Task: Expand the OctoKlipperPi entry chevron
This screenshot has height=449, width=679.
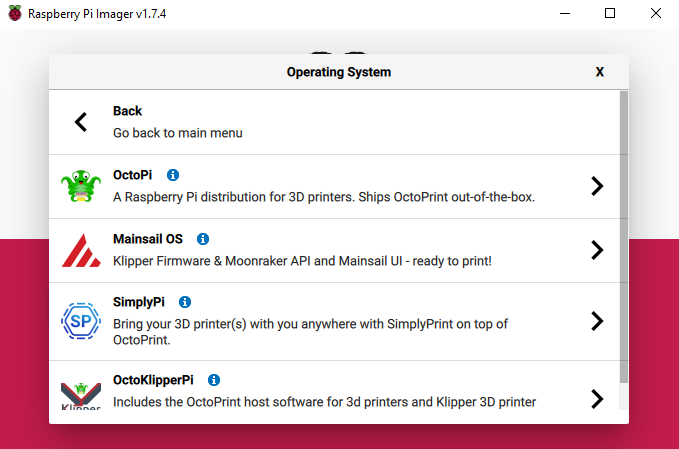Action: [597, 398]
